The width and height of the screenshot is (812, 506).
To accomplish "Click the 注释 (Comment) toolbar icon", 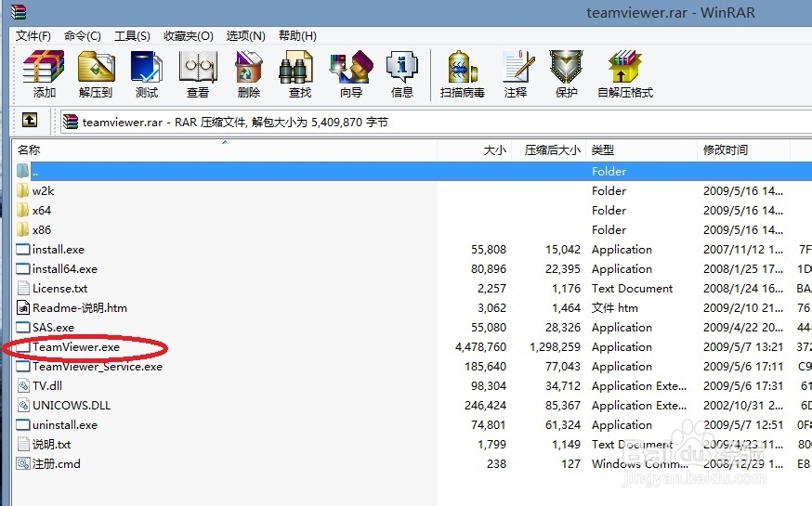I will 517,66.
